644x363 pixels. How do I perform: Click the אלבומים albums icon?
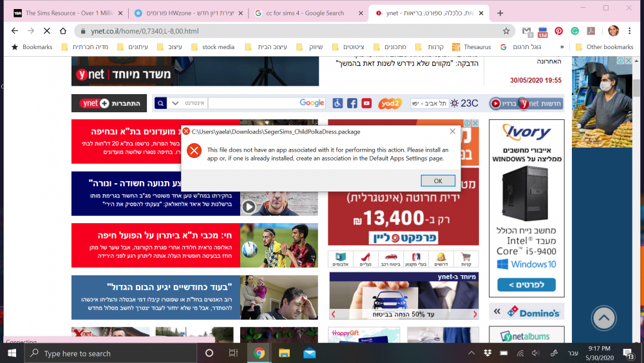pyautogui.click(x=341, y=259)
